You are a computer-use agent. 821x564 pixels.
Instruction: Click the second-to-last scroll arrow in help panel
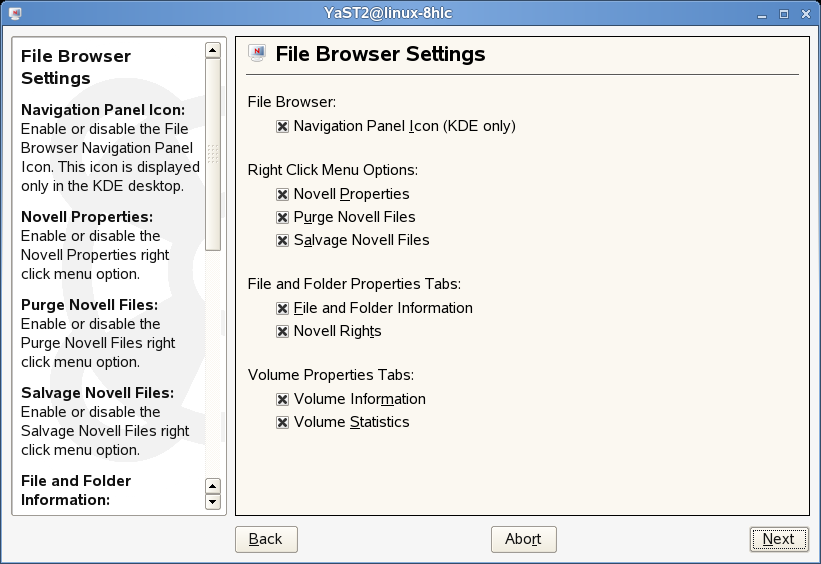tap(212, 486)
